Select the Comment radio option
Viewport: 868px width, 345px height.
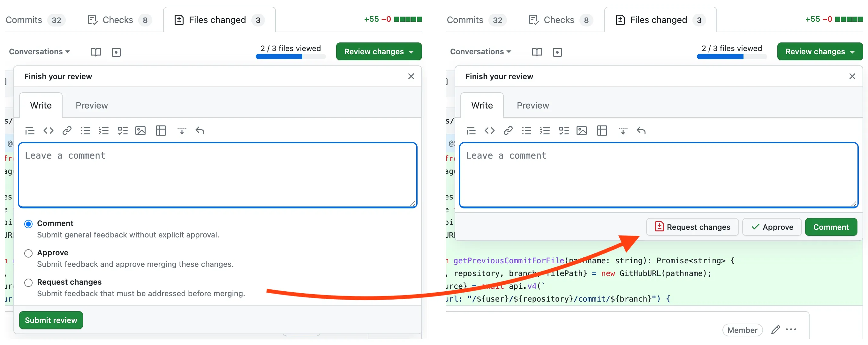point(29,224)
